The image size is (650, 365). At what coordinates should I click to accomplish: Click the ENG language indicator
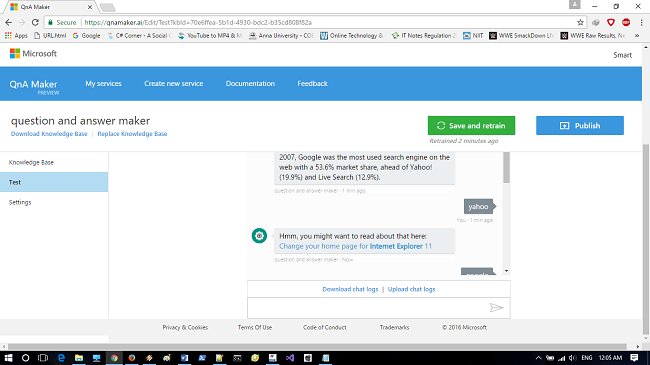[587, 358]
